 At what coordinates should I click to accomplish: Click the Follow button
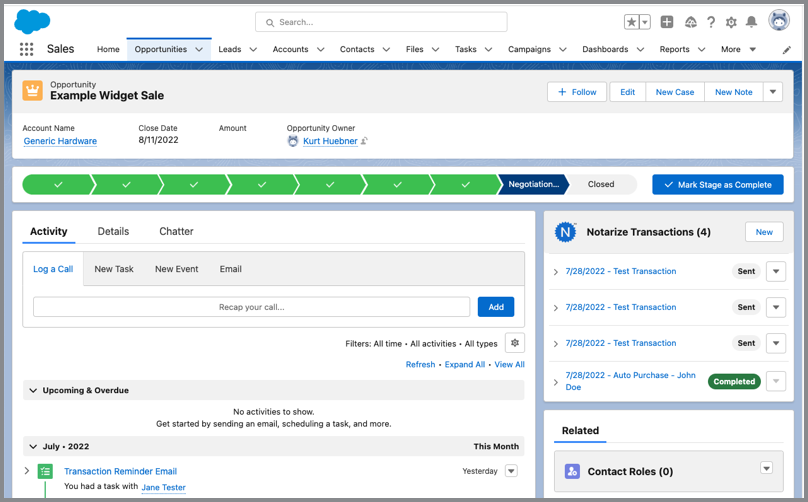click(577, 92)
